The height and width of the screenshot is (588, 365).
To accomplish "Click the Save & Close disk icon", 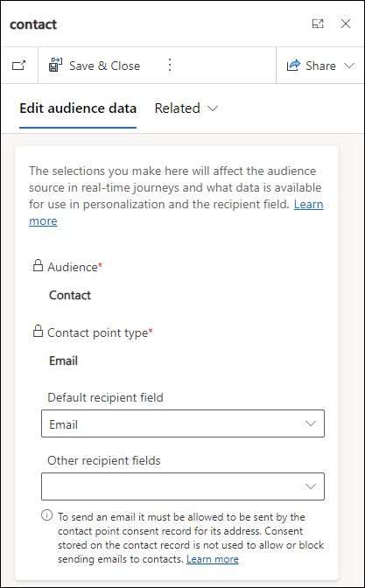I will pyautogui.click(x=55, y=66).
